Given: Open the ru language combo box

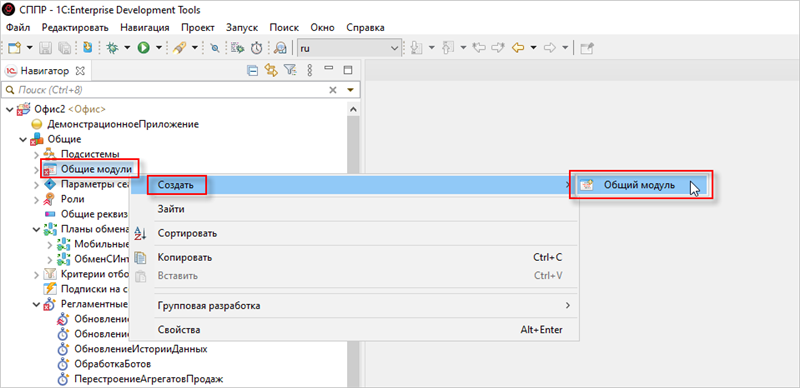Looking at the screenshot, I should 349,48.
